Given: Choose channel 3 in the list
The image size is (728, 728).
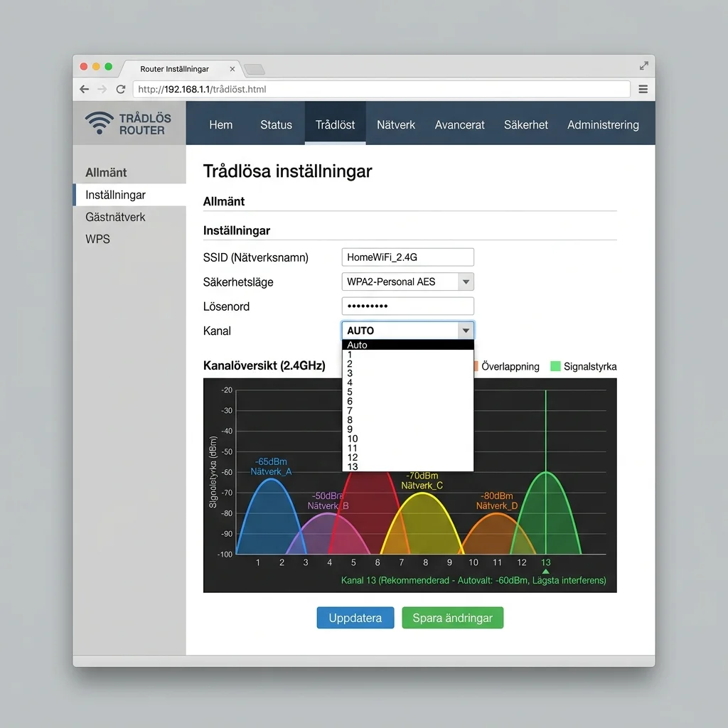Looking at the screenshot, I should [407, 373].
